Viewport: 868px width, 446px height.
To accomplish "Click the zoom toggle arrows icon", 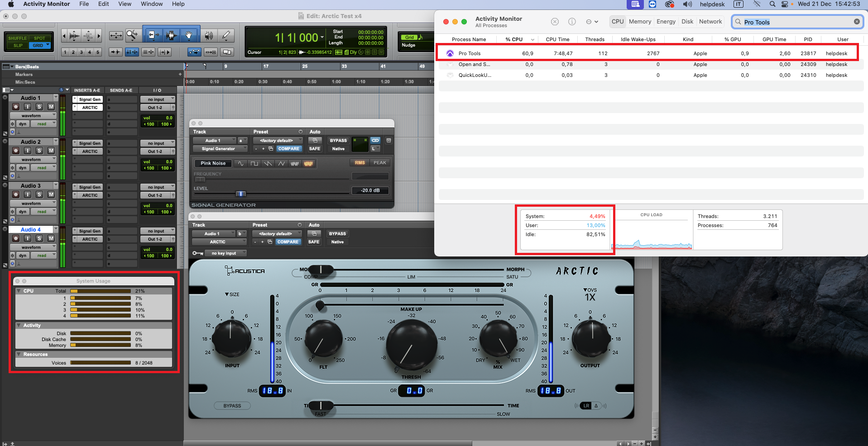I will click(116, 35).
